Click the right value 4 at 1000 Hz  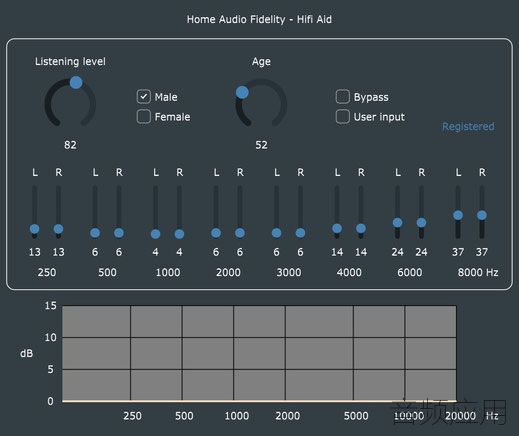coord(179,252)
